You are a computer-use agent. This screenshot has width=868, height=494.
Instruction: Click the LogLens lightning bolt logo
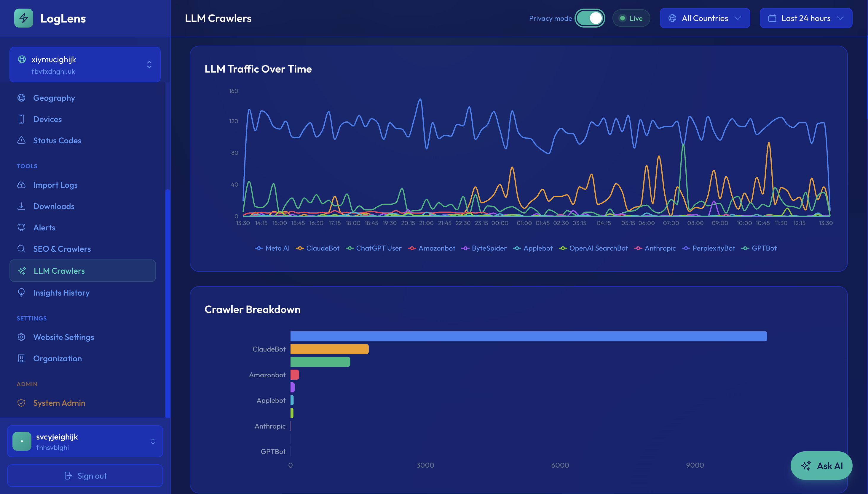point(23,18)
